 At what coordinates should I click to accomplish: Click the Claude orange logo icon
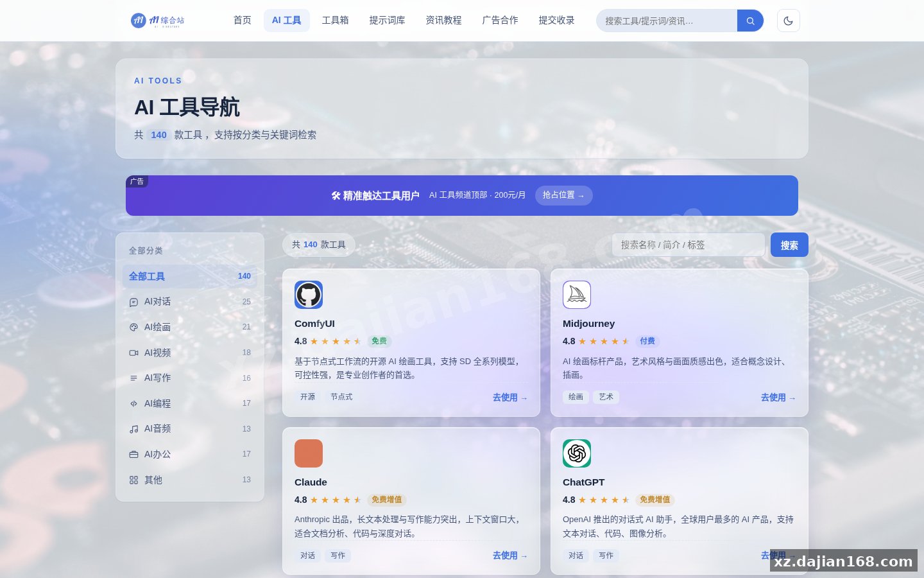pos(309,453)
